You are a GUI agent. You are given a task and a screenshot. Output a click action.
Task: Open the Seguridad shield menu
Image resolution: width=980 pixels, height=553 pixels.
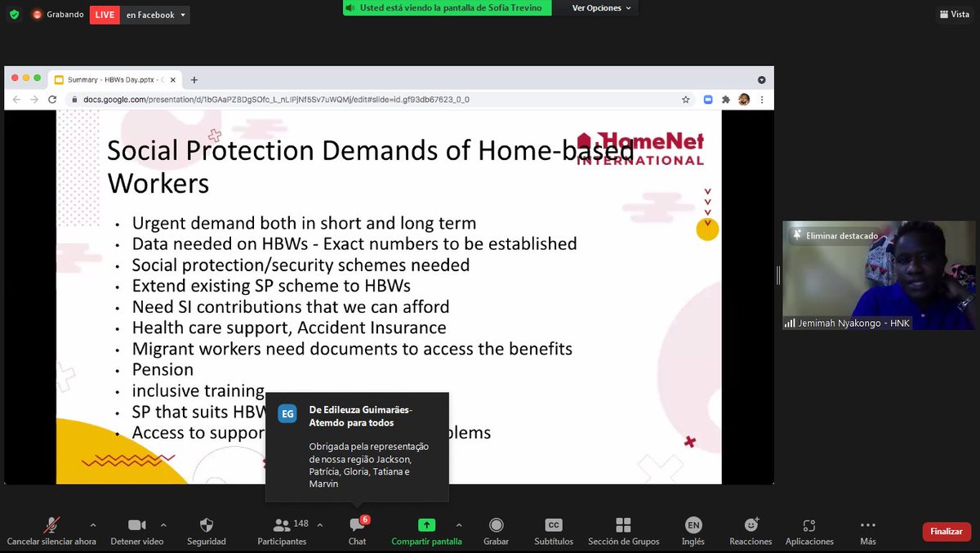[207, 531]
